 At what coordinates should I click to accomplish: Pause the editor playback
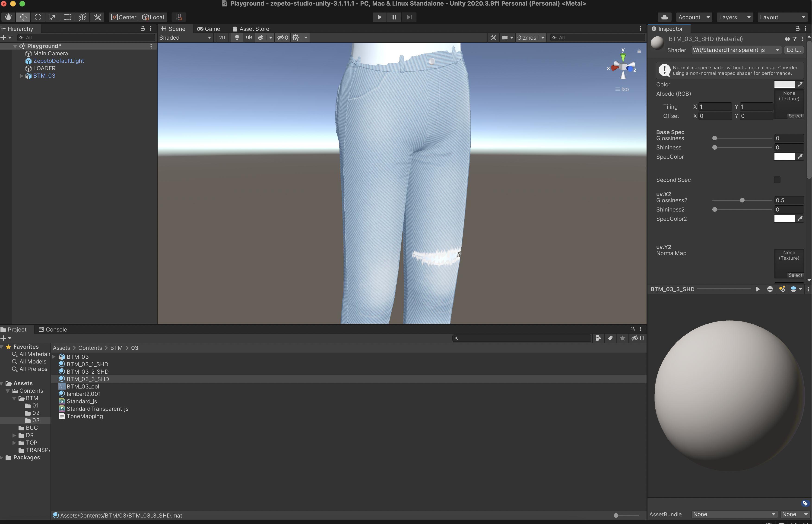(x=394, y=17)
